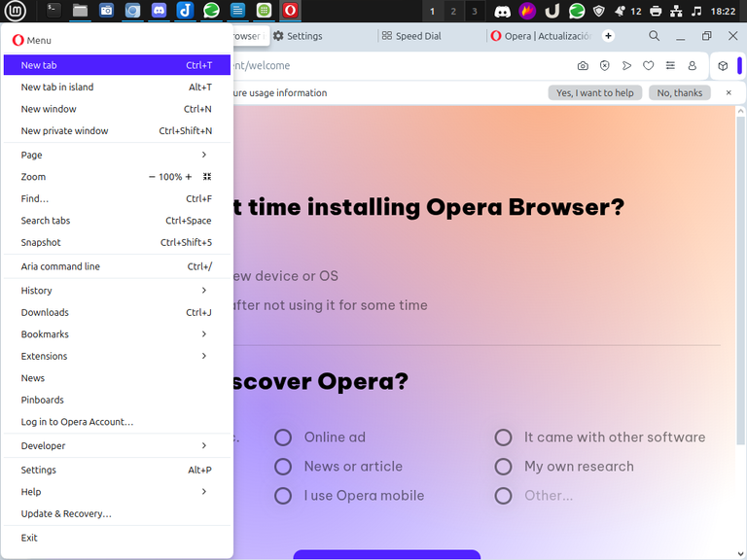Open the blue text document app in taskbar
Screen dimensions: 747x560
coord(237,11)
